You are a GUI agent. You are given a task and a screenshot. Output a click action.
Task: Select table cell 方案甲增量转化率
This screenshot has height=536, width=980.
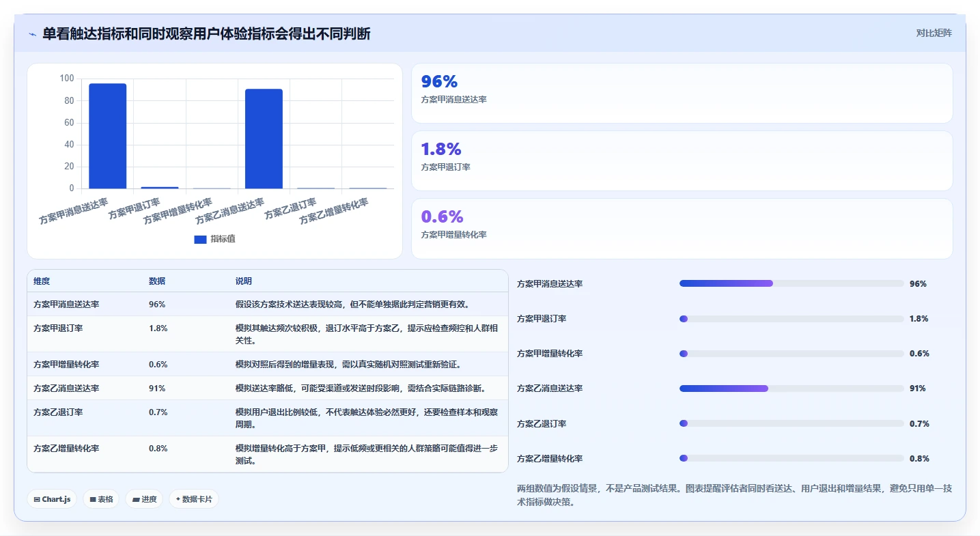click(x=66, y=365)
